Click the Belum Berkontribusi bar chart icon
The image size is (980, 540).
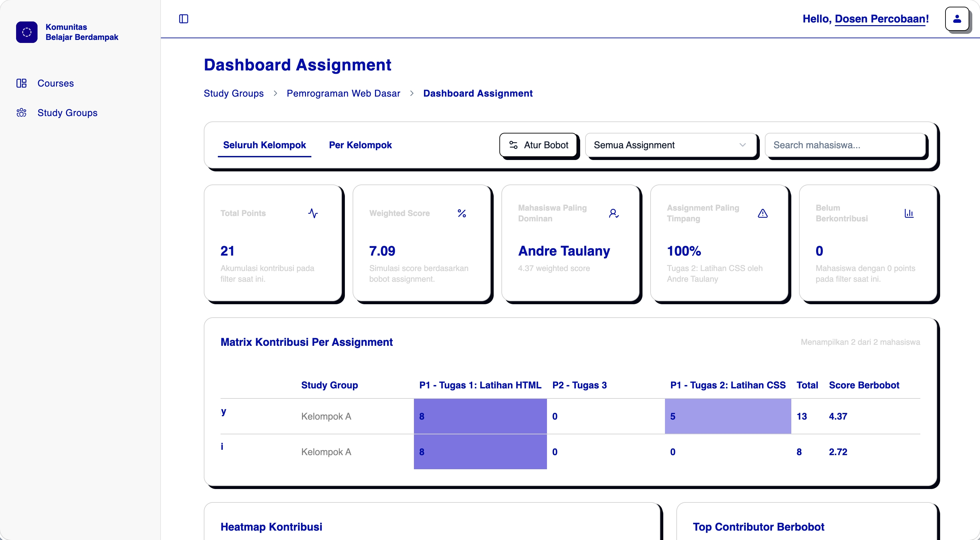(909, 213)
